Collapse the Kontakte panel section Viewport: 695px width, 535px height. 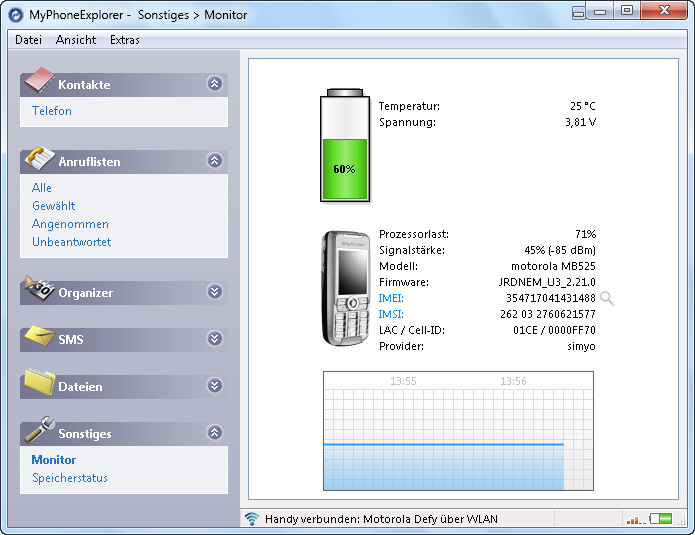click(214, 84)
